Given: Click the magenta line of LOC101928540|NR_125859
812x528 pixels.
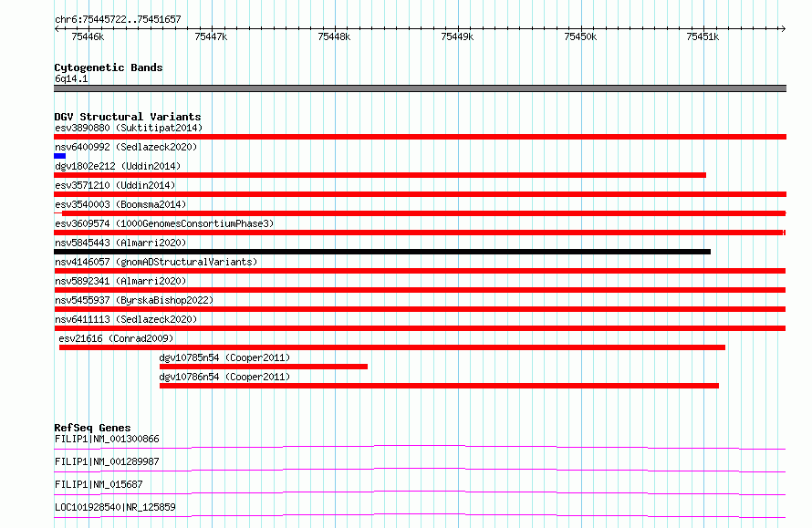Looking at the screenshot, I should tap(420, 515).
